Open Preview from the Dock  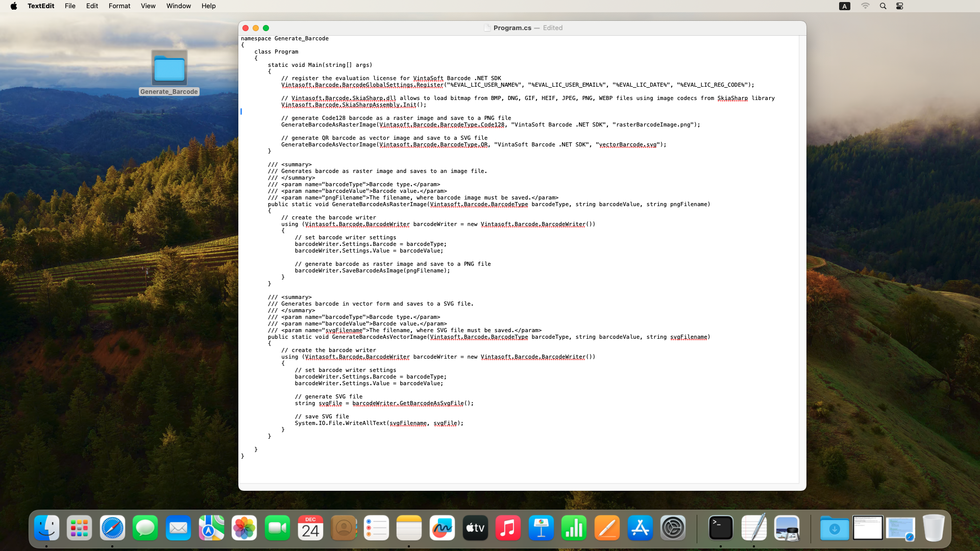787,528
